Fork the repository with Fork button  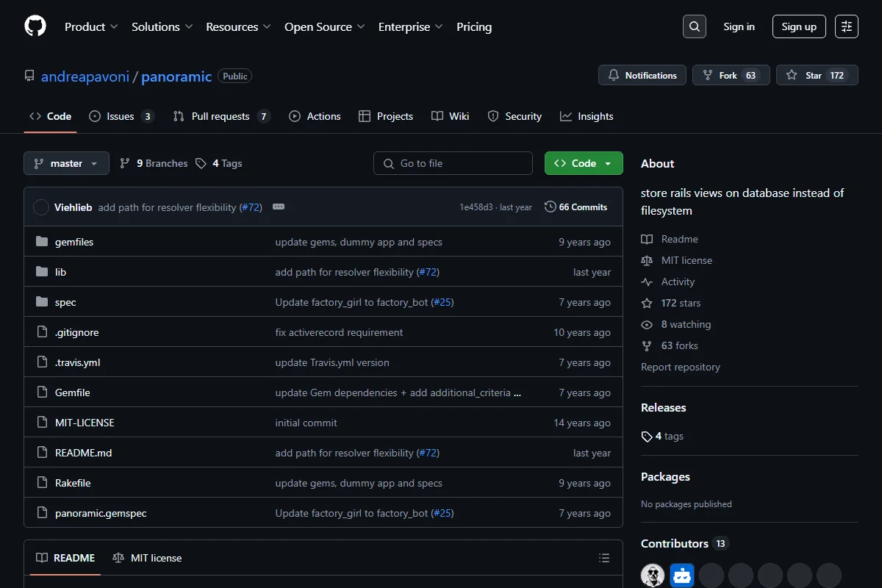[x=731, y=75]
